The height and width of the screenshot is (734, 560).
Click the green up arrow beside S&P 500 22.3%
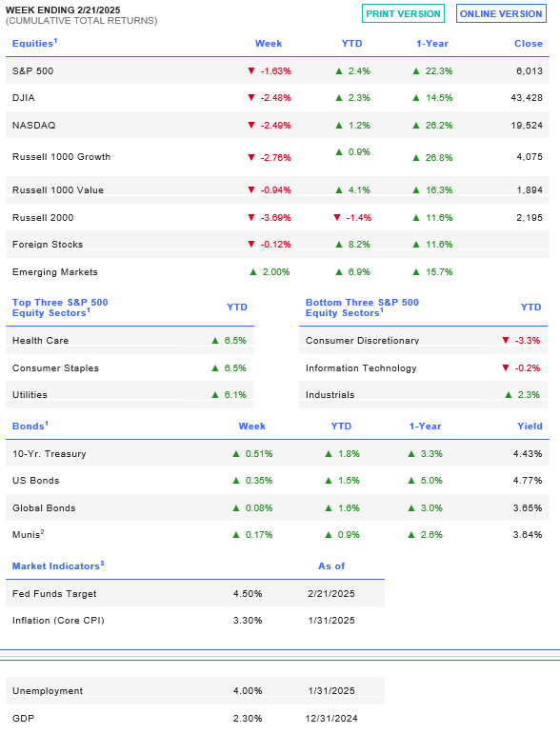click(416, 70)
